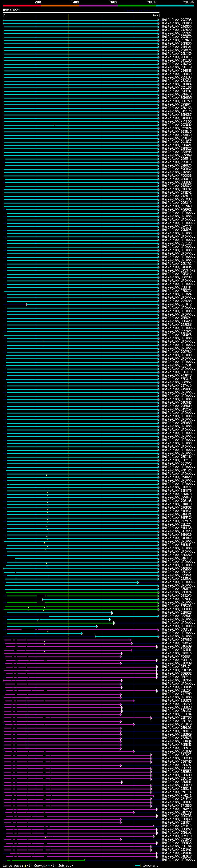This screenshot has width=197, height=868.
Task: Select the UniRef100_B4LBM2 label
Action: 176,544
